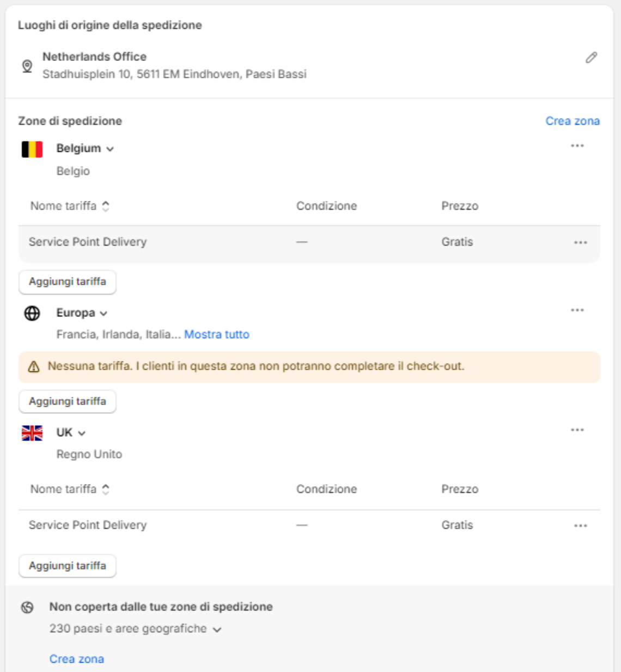Click the location pin icon beside Netherlands Office
The width and height of the screenshot is (621, 672).
pos(27,66)
